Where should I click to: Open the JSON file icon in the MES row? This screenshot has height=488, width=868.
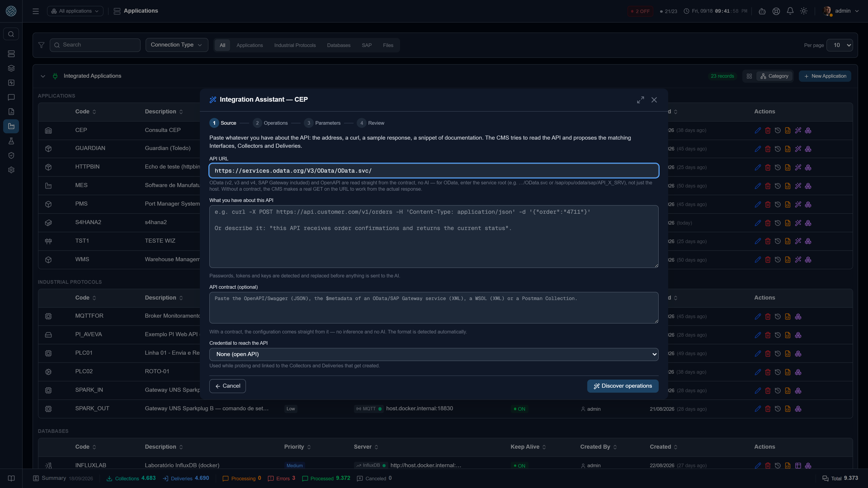(x=788, y=186)
